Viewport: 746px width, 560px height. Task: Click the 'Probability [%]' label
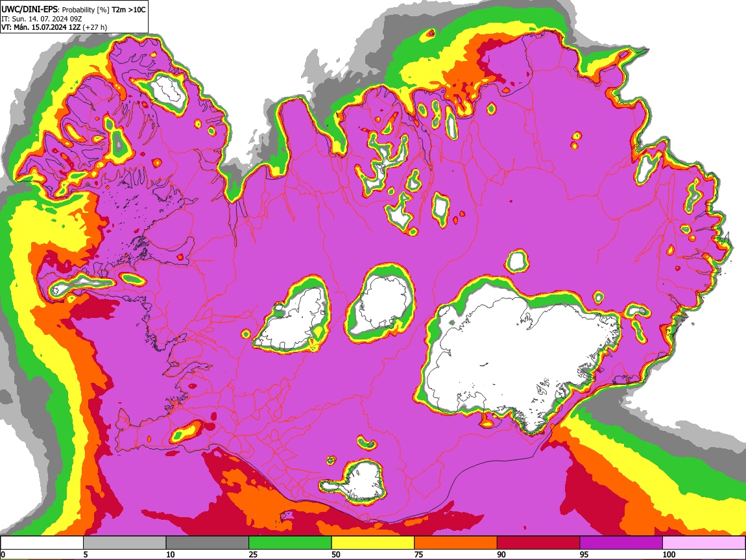pos(85,10)
